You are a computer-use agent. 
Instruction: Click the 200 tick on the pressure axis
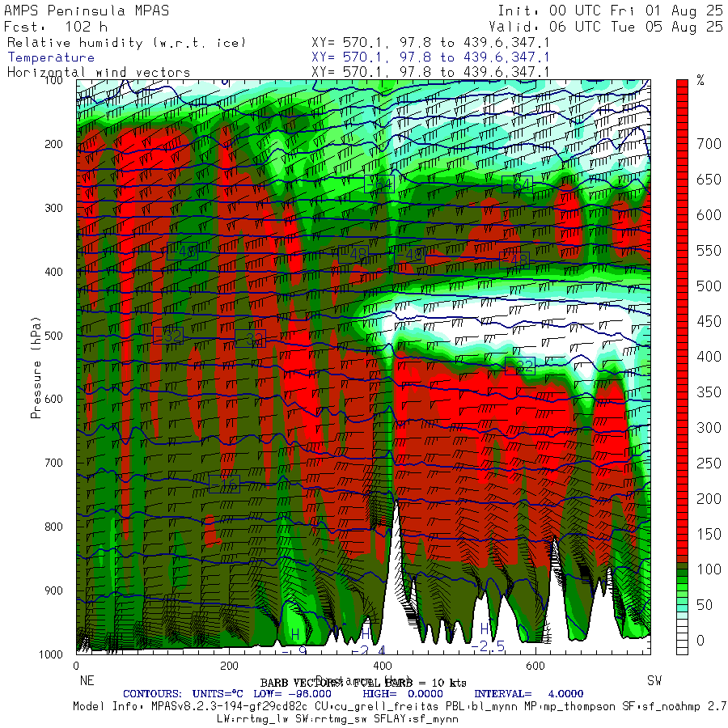[53, 144]
